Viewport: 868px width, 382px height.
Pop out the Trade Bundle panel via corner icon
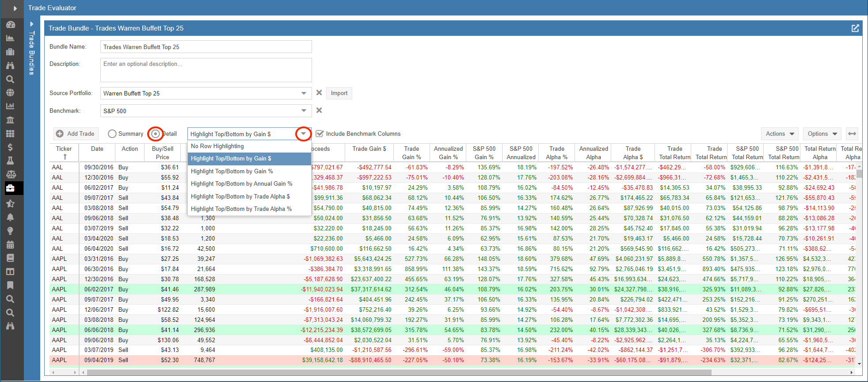(855, 28)
